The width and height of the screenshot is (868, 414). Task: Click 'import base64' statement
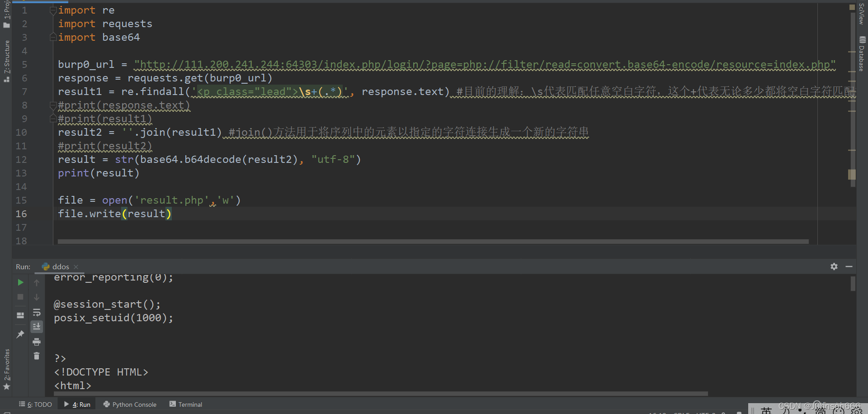99,38
